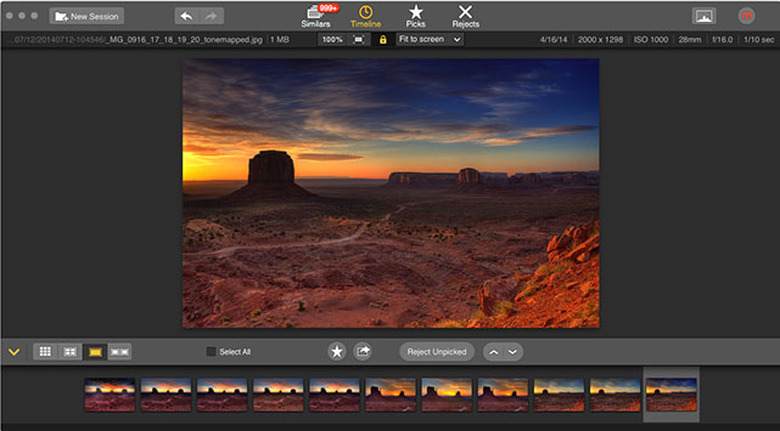Switch to grid view mode
Image resolution: width=780 pixels, height=431 pixels.
45,352
